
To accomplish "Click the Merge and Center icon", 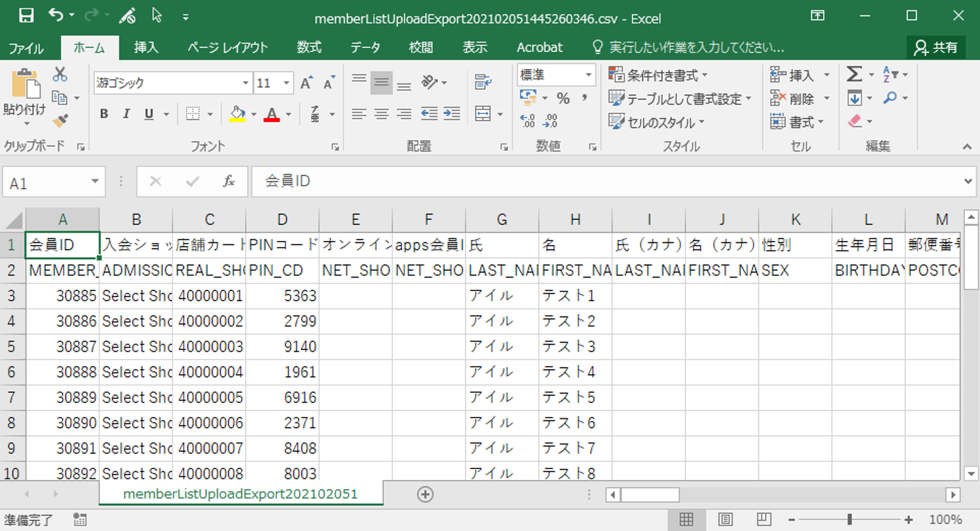I will 483,114.
